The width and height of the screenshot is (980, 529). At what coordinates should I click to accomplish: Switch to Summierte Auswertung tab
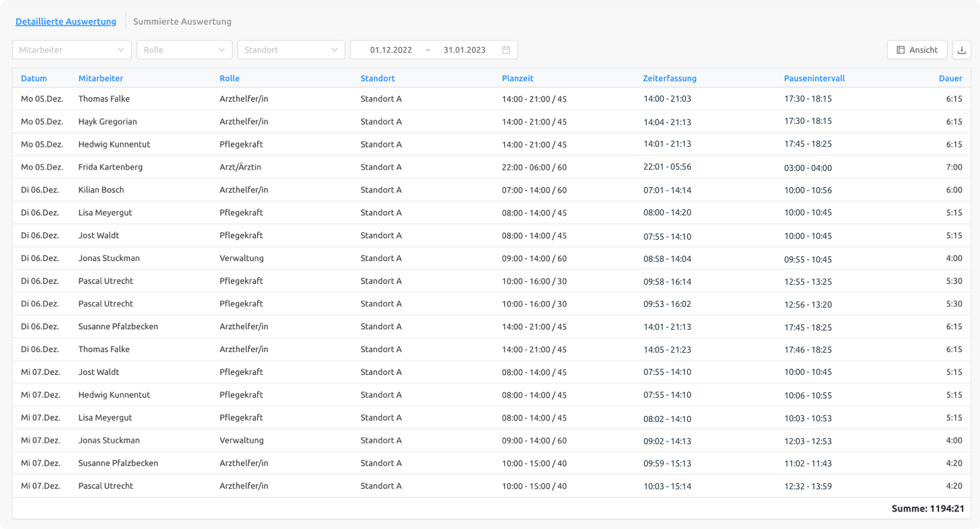tap(182, 22)
